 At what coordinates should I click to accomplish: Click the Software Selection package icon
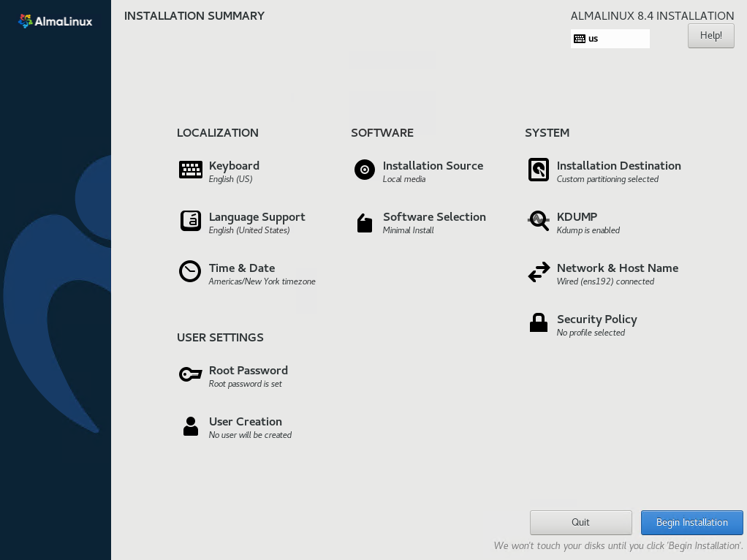[x=365, y=222]
